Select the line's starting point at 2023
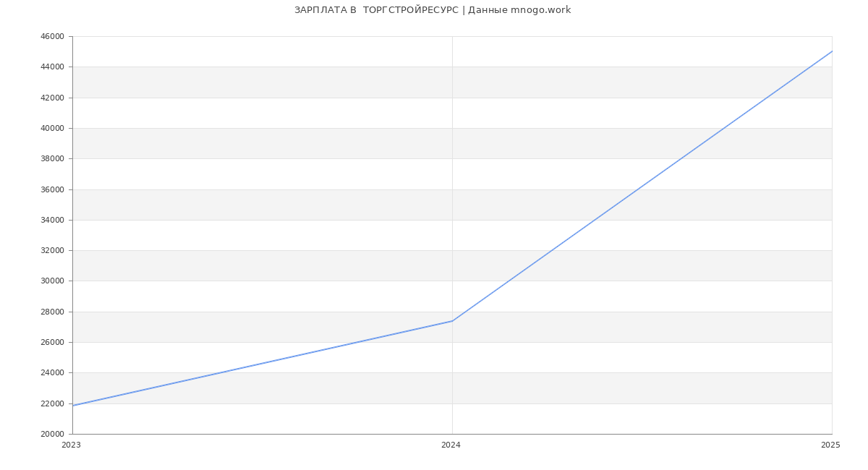Image resolution: width=868 pixels, height=470 pixels. pos(73,406)
